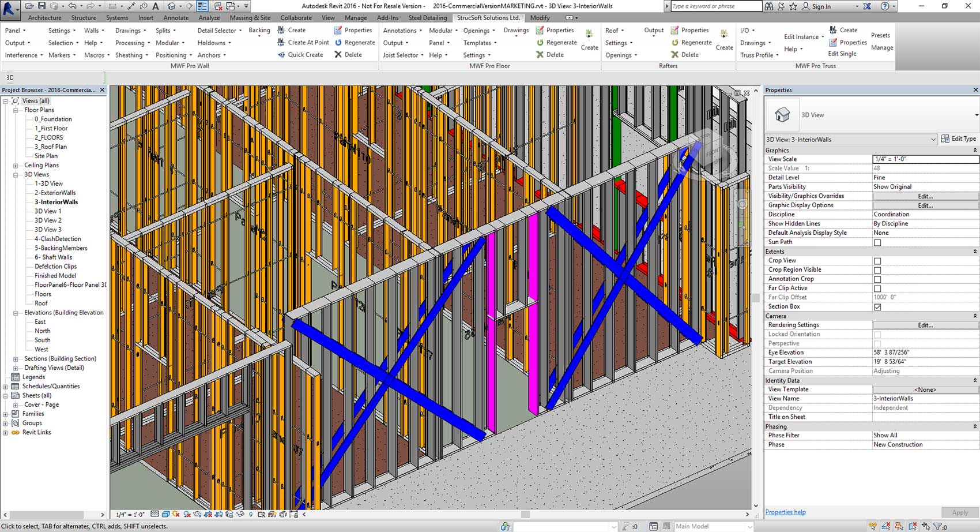Click the Open file icon in quick access toolbar

[x=29, y=6]
